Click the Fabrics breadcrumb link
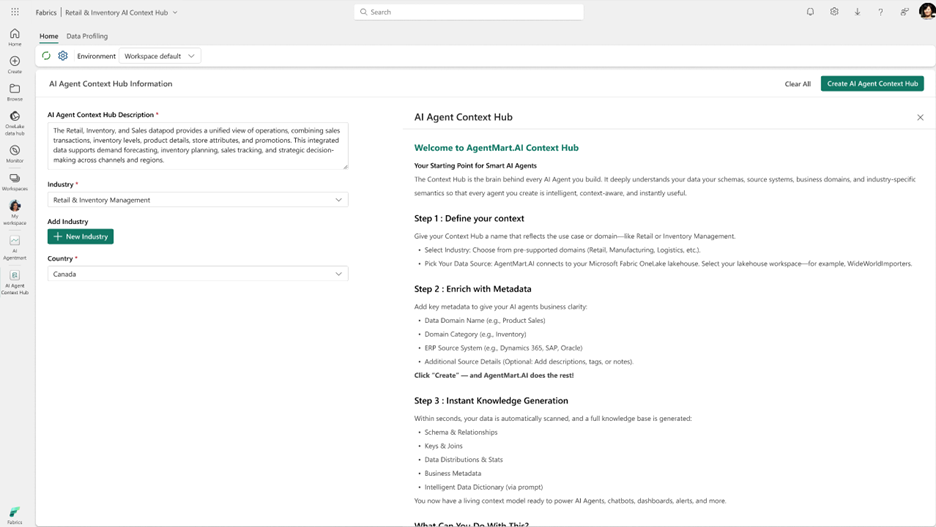This screenshot has width=936, height=527. pos(46,13)
